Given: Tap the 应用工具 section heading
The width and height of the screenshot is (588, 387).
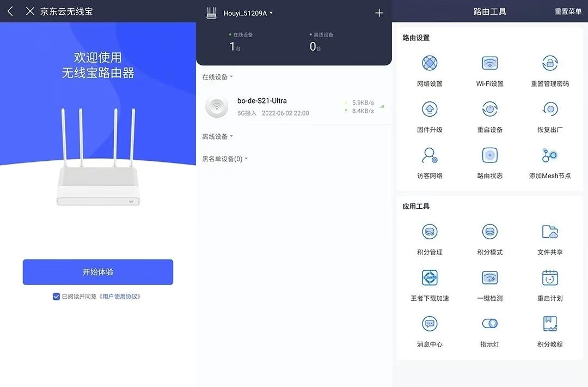Looking at the screenshot, I should [x=416, y=207].
